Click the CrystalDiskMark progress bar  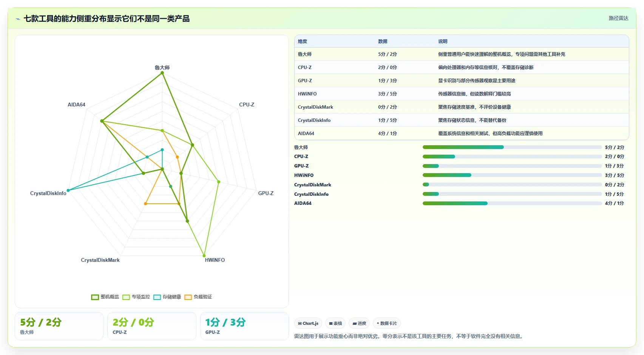pos(512,184)
